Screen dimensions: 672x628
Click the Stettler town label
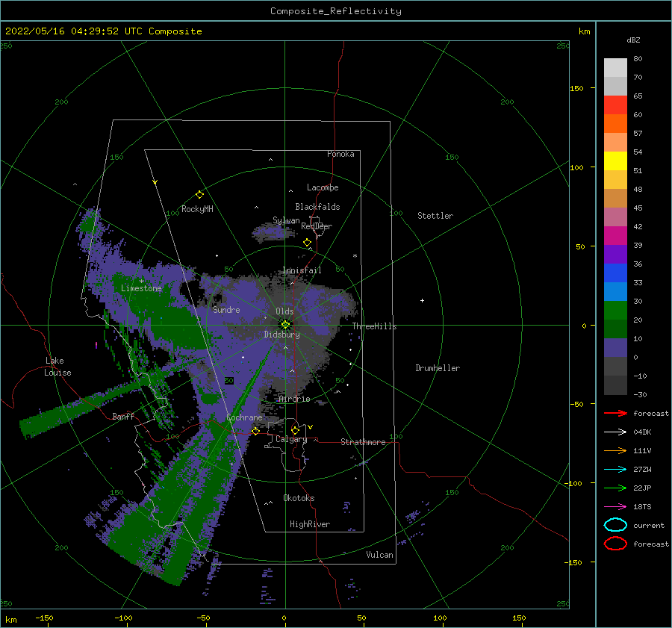435,216
